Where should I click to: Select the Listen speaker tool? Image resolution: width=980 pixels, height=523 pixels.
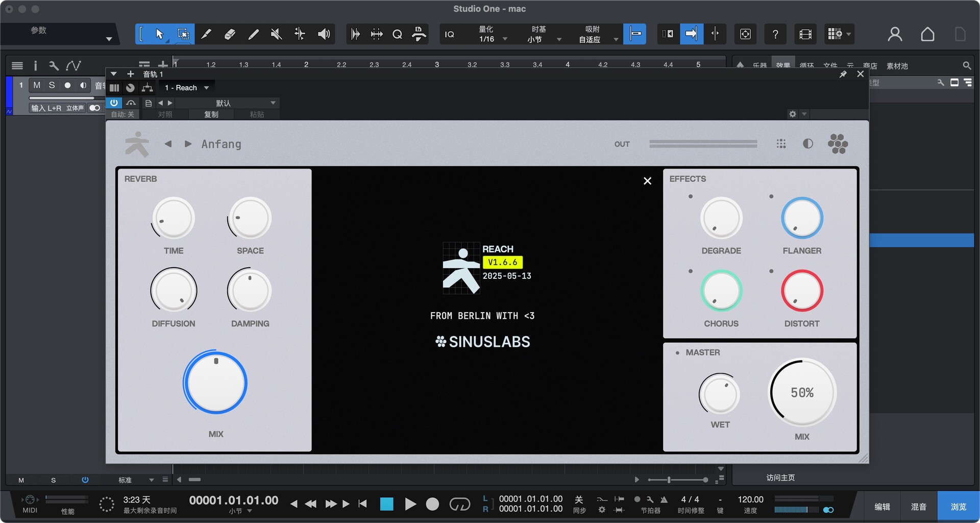coord(324,34)
